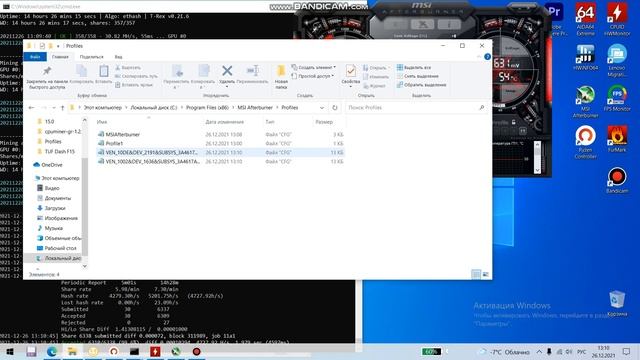Click Вырезать in the ribbon

click(x=128, y=67)
